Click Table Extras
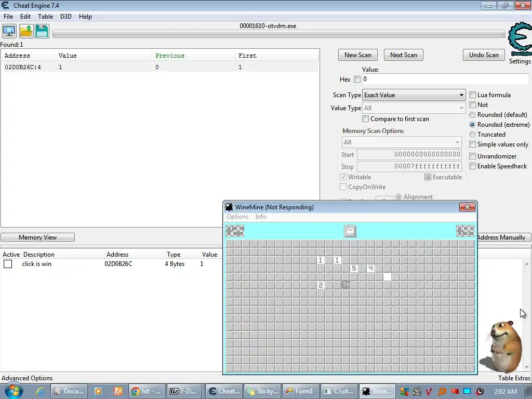532x399 pixels. (x=514, y=378)
